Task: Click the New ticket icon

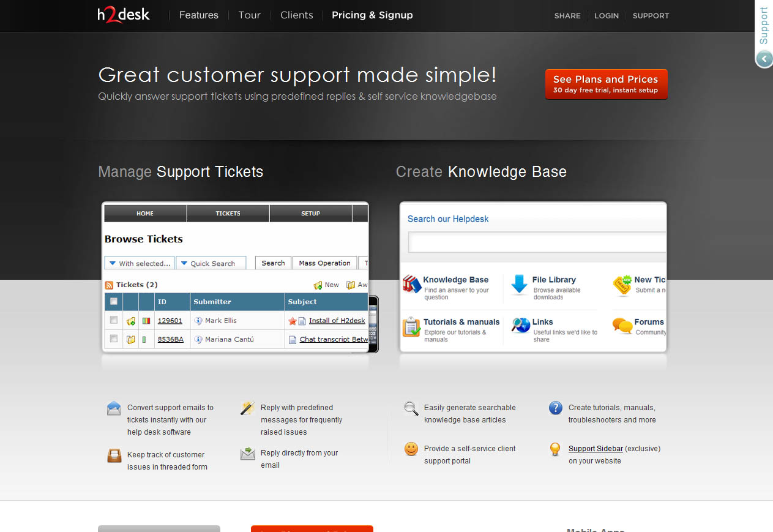Action: [318, 285]
